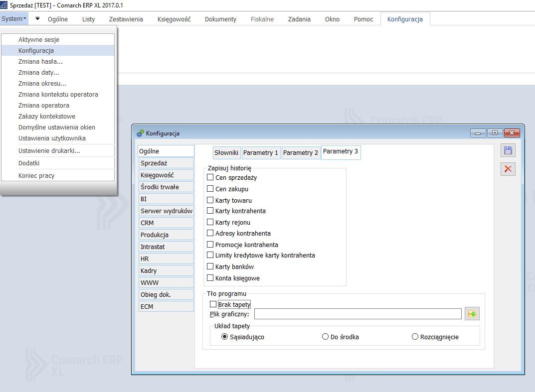Open the Zestawienia ribbon tab
535x392 pixels.
click(x=126, y=19)
